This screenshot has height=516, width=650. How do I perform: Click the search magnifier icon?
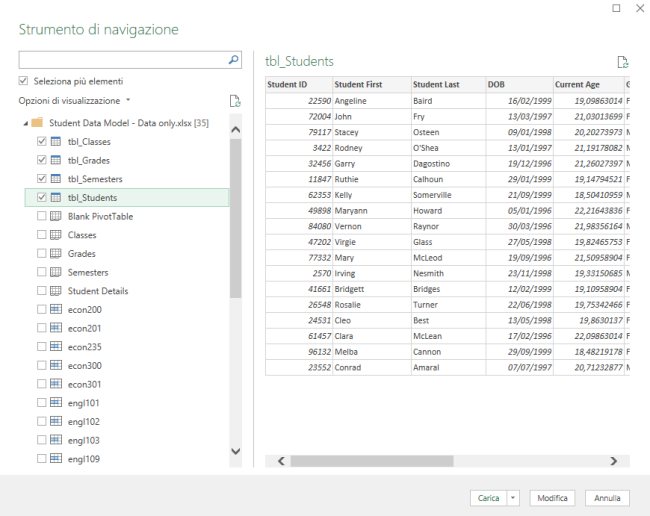point(234,60)
